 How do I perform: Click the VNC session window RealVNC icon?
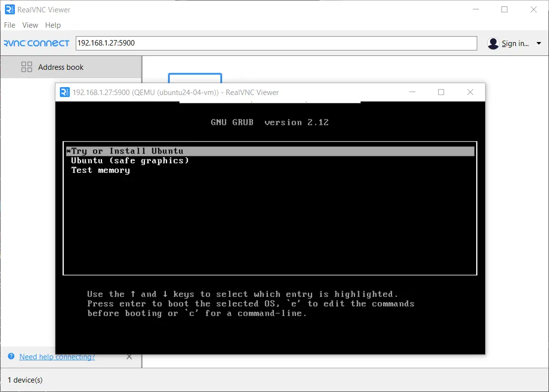click(65, 92)
